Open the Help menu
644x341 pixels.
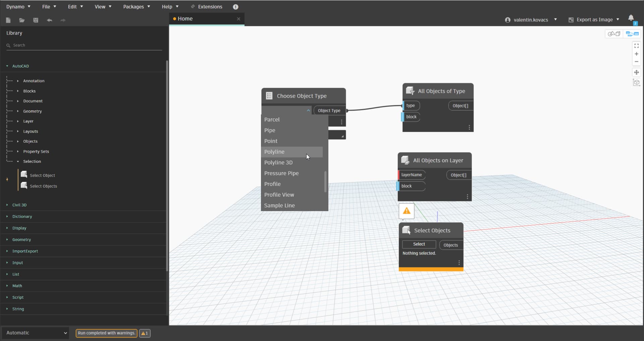point(170,7)
